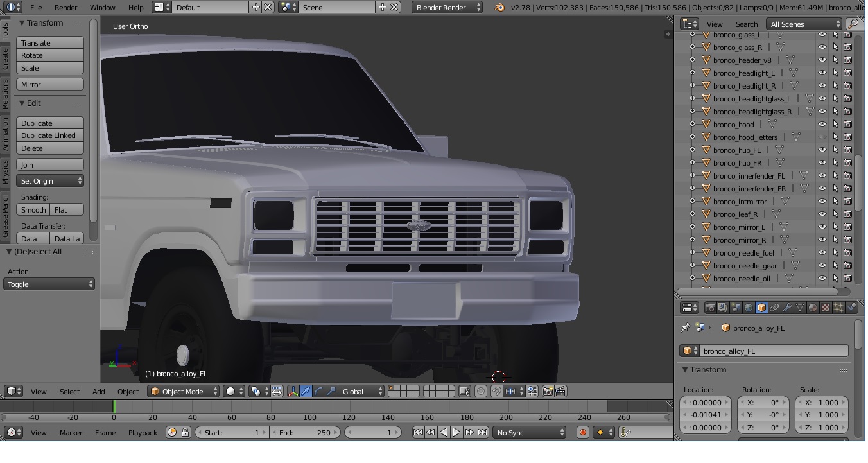This screenshot has height=463, width=868.
Task: Toggle selectability arrow for bronco_hub_FR
Action: tap(835, 162)
